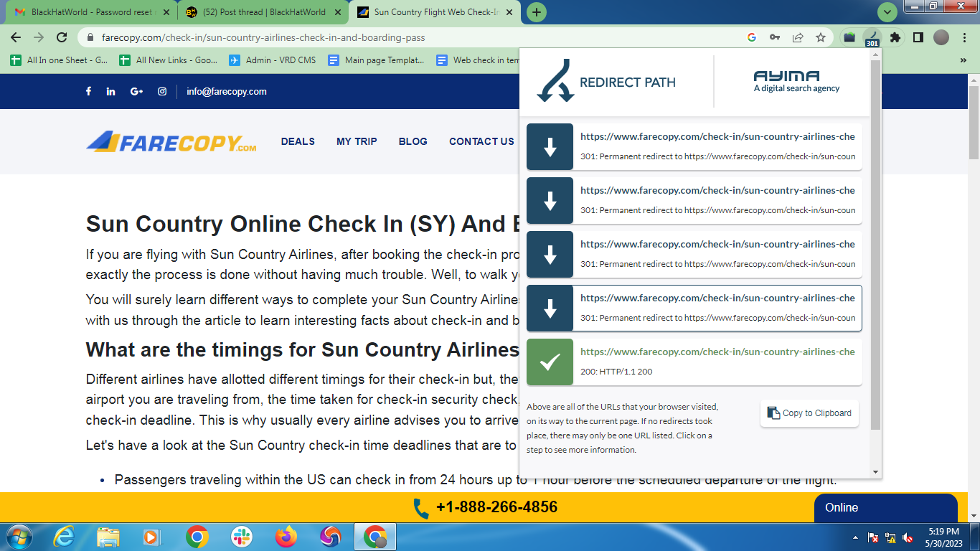Open the Redirect Path extension icon showing 301
The width and height of the screenshot is (980, 551).
[x=872, y=38]
